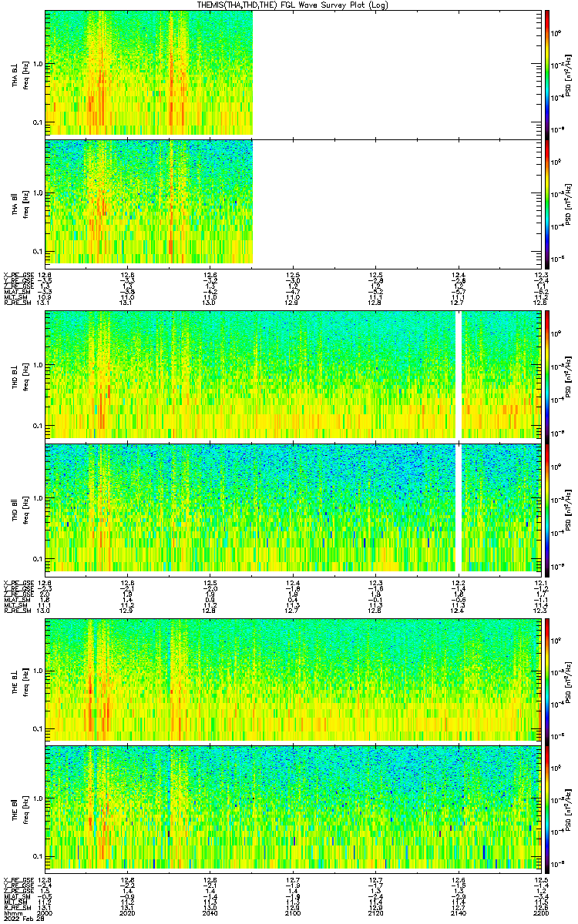Screen dimensions: 578x924
Task: Click the '2140' time label on the bottom axis
Action: coord(459,913)
